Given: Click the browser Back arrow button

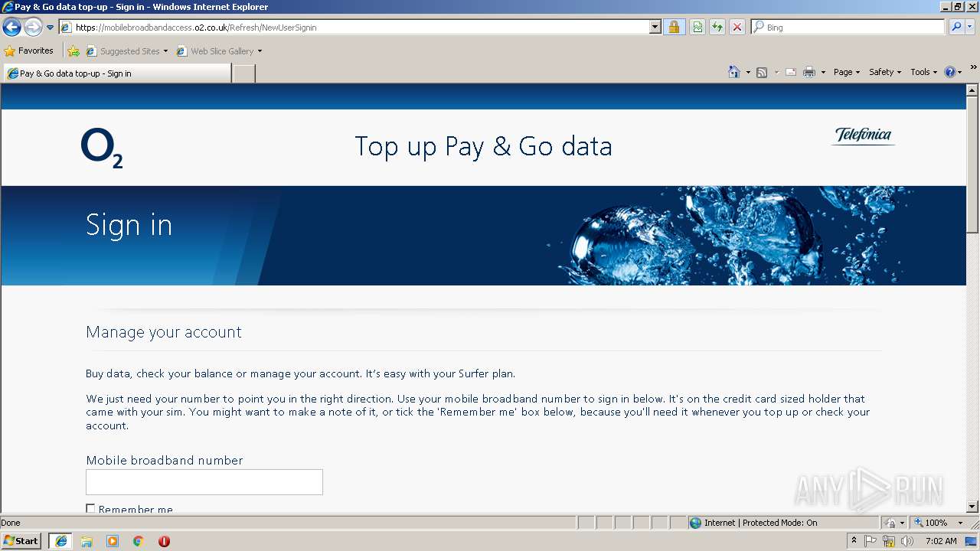Looking at the screenshot, I should [x=11, y=28].
